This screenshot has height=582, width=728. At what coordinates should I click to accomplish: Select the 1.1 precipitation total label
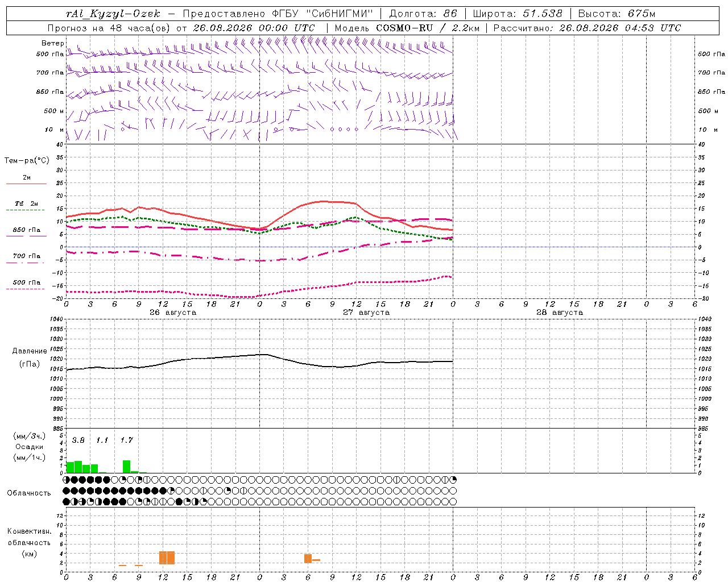[102, 440]
